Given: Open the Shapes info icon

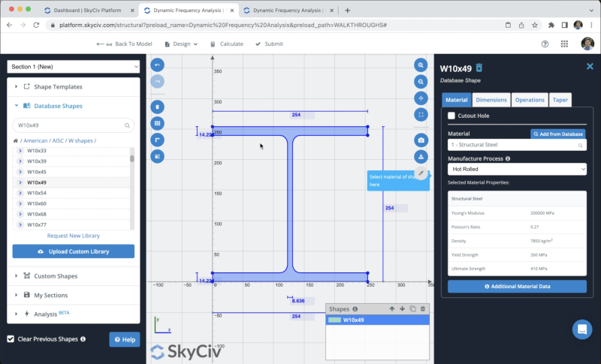Looking at the screenshot, I should (x=355, y=309).
